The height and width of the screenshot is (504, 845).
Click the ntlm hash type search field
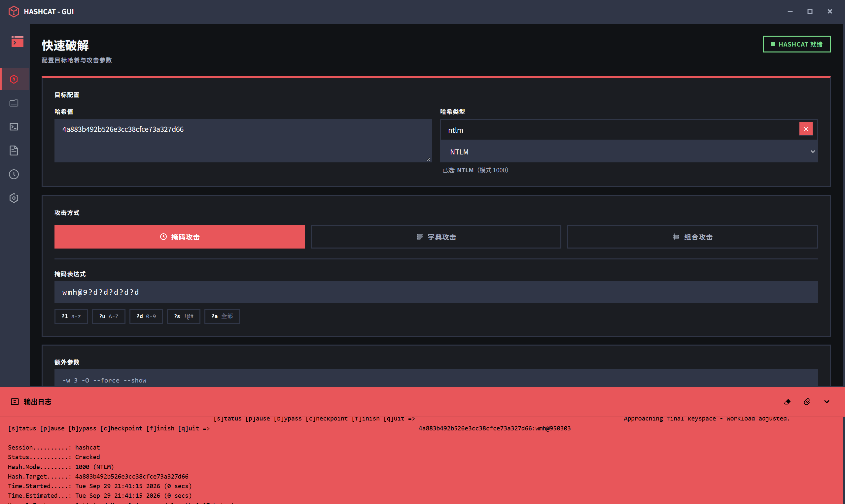[x=619, y=130]
